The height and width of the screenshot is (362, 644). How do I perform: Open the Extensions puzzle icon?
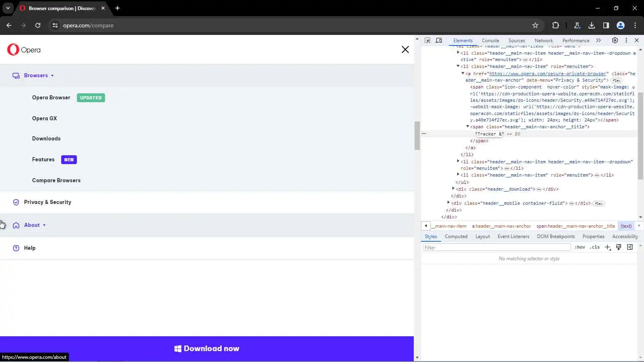point(555,25)
